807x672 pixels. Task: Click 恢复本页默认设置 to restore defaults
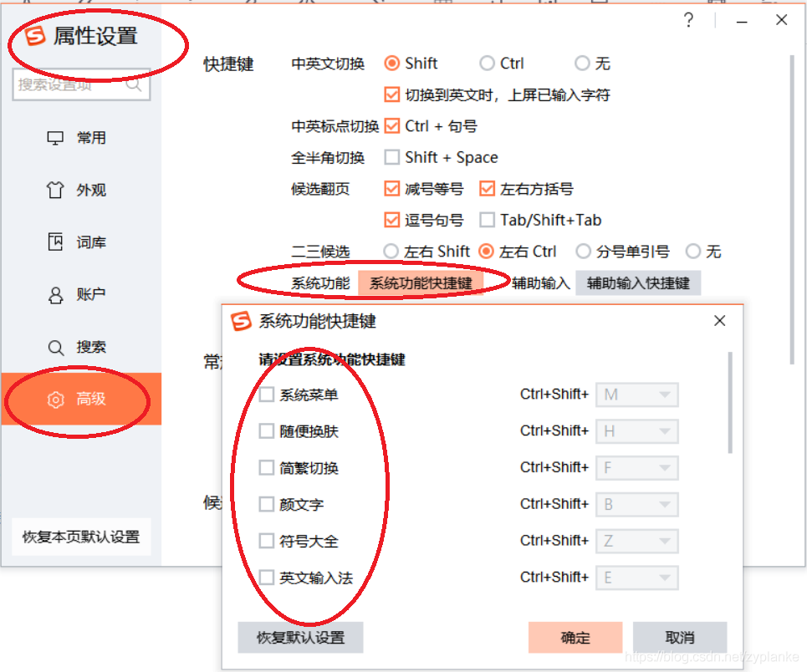pyautogui.click(x=79, y=537)
